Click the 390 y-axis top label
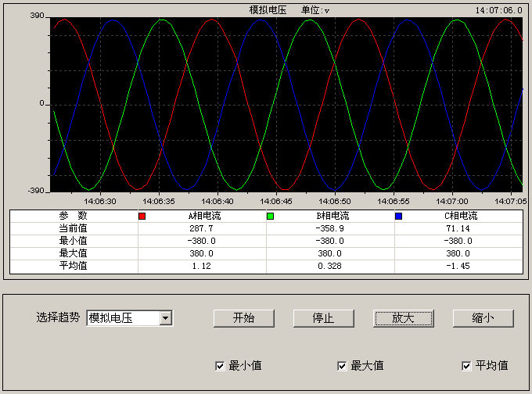Screen dimensions: 532x394 pos(37,16)
